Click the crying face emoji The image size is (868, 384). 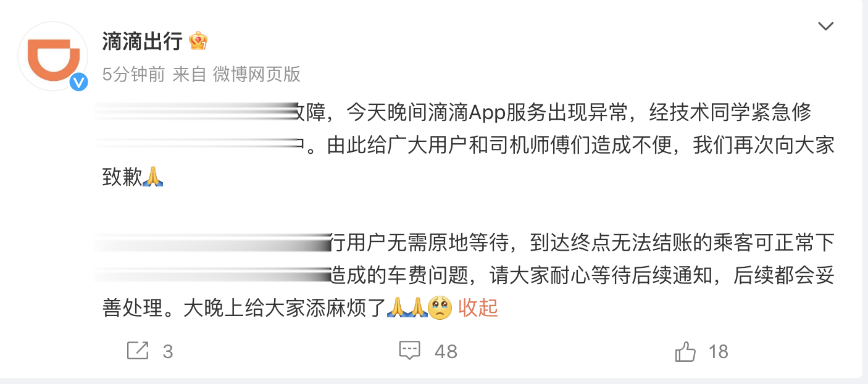[x=440, y=307]
